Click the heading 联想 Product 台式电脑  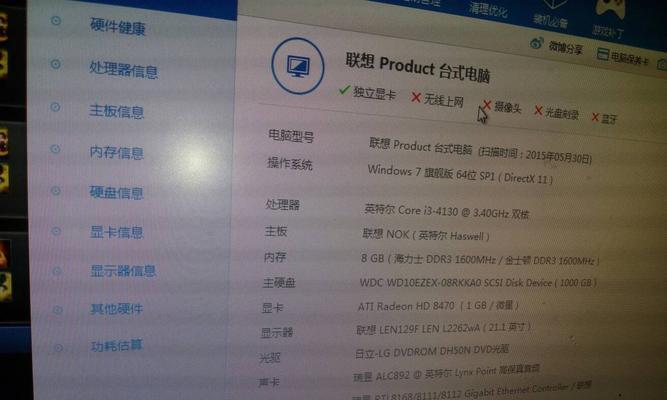coord(417,68)
